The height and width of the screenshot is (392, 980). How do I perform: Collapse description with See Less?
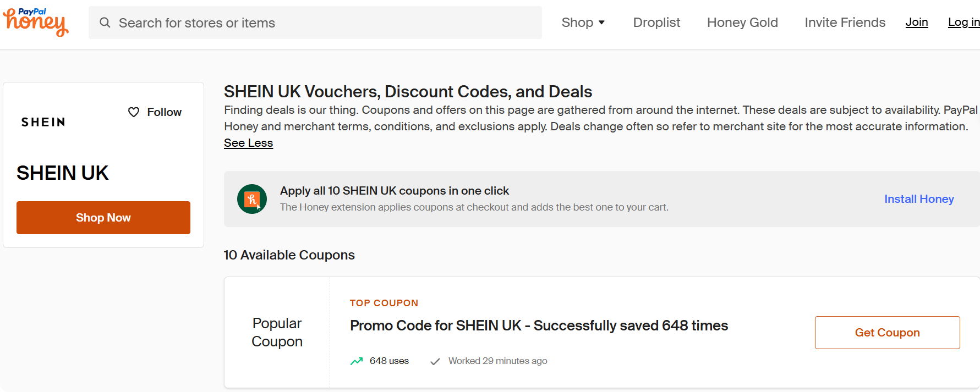[248, 143]
